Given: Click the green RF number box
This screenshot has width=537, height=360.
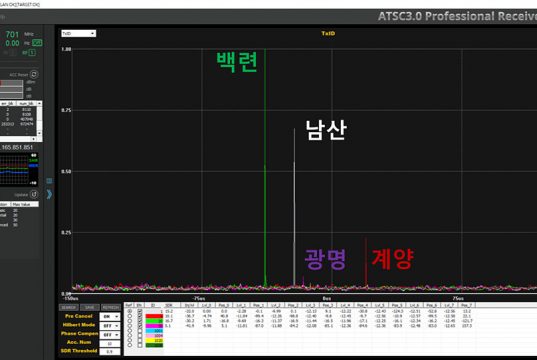Looking at the screenshot, I should [32, 52].
